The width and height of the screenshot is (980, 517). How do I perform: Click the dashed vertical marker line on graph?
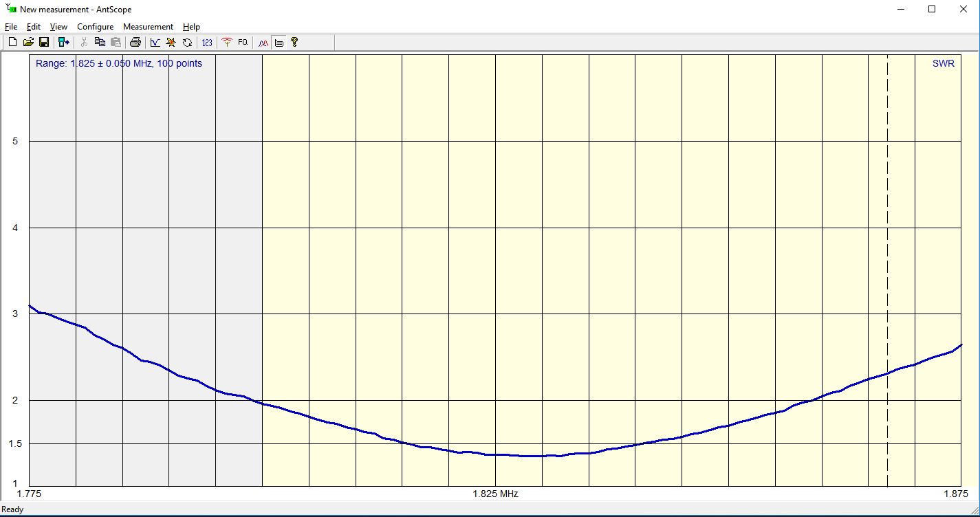point(887,206)
